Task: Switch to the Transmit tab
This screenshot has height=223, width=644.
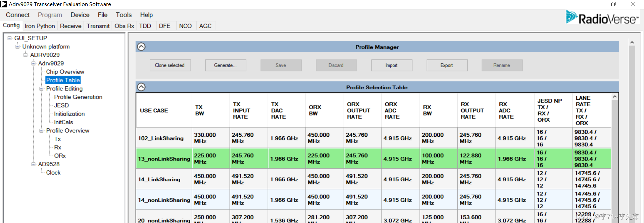Action: click(98, 26)
